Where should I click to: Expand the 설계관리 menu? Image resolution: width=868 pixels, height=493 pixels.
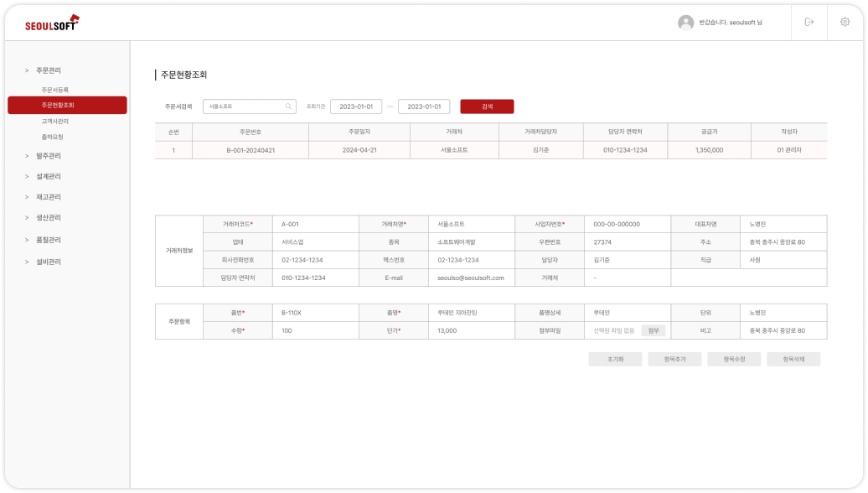click(48, 177)
